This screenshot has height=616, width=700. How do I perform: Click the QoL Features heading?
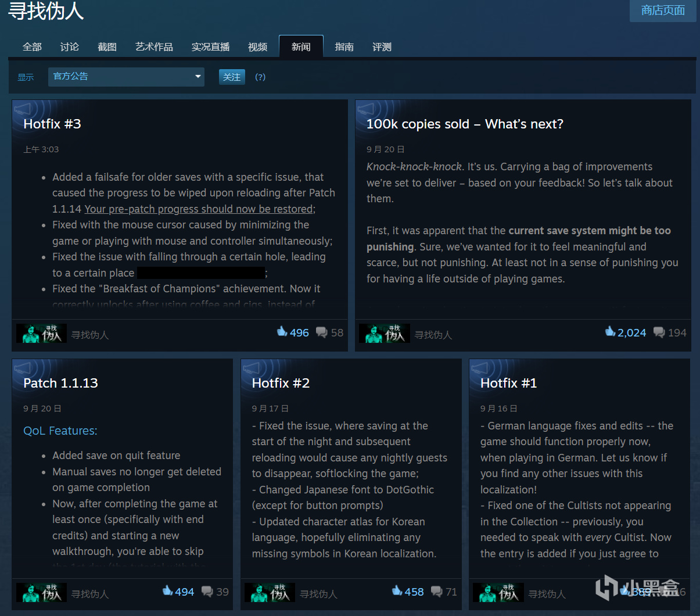pyautogui.click(x=60, y=431)
